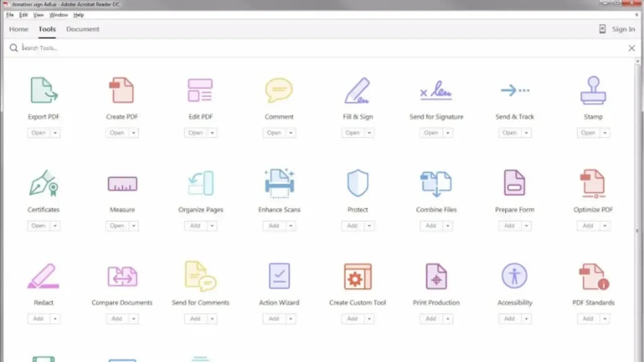
Task: Select the Organize Pages icon
Action: click(200, 183)
